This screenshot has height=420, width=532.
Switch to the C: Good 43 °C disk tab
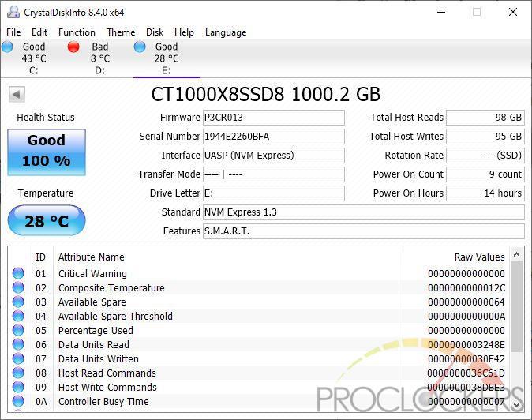pos(34,58)
